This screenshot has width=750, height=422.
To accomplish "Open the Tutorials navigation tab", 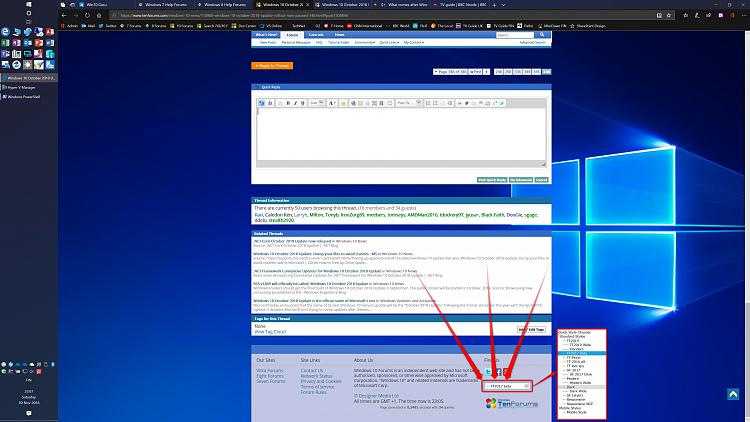I will [x=316, y=35].
